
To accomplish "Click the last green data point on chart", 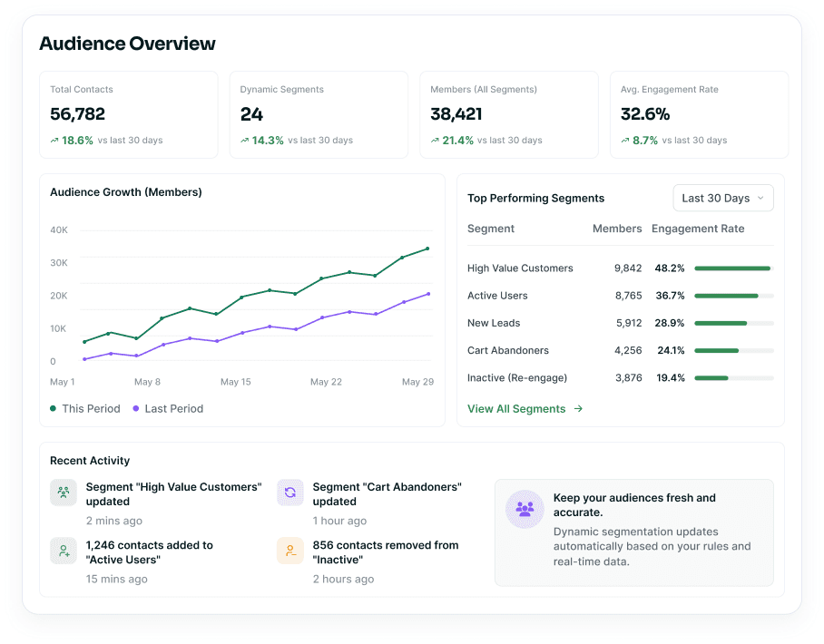I will pos(427,249).
